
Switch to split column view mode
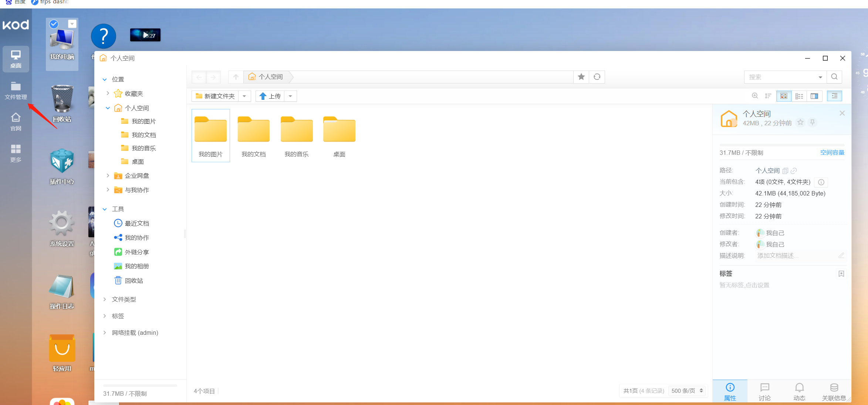tap(814, 96)
